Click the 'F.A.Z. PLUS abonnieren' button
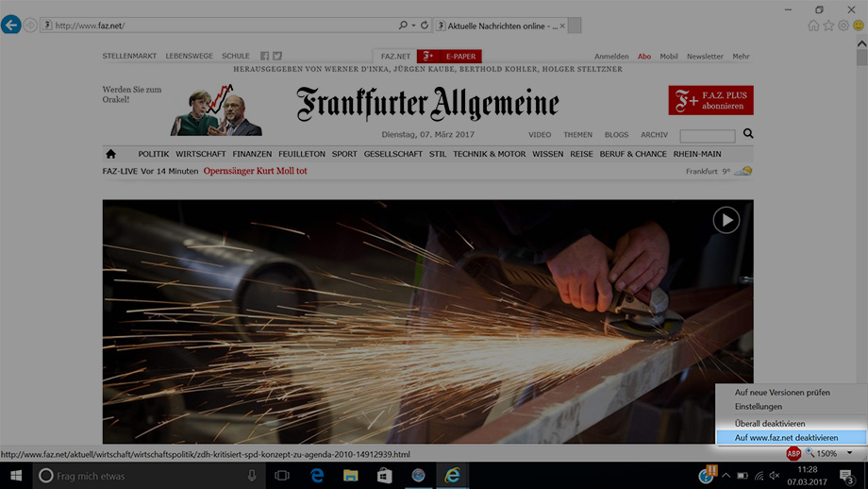Screen dimensions: 868x489 point(710,100)
